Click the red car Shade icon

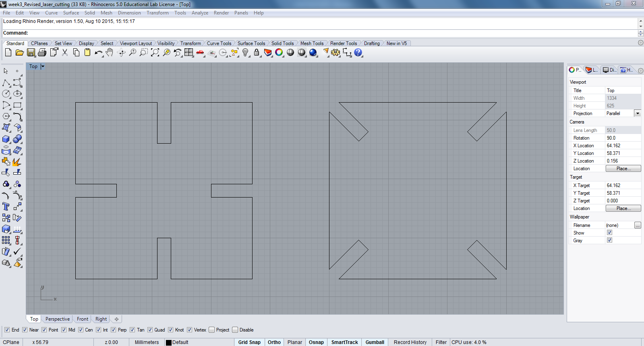200,52
